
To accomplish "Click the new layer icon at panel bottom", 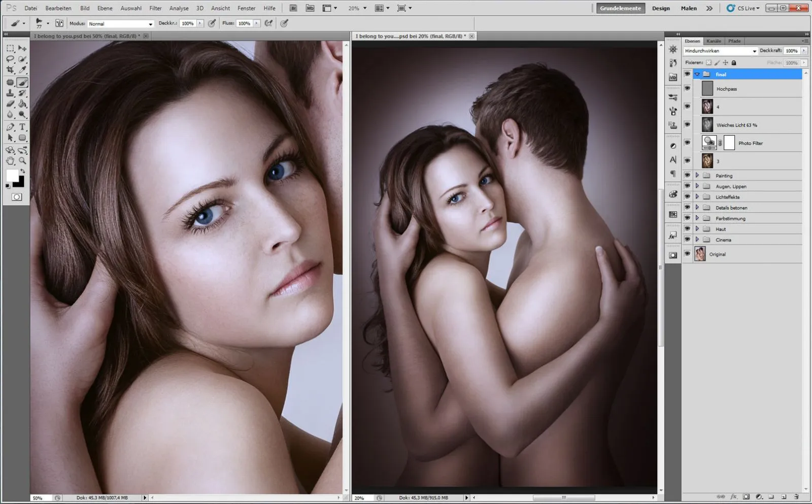I will [784, 497].
